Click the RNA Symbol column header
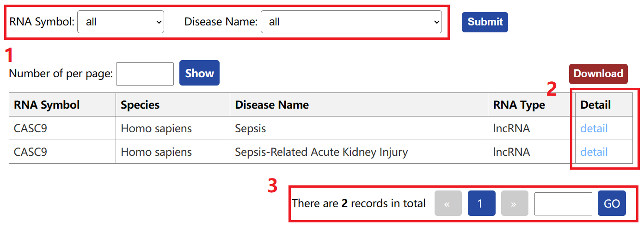The height and width of the screenshot is (227, 644). pyautogui.click(x=62, y=104)
